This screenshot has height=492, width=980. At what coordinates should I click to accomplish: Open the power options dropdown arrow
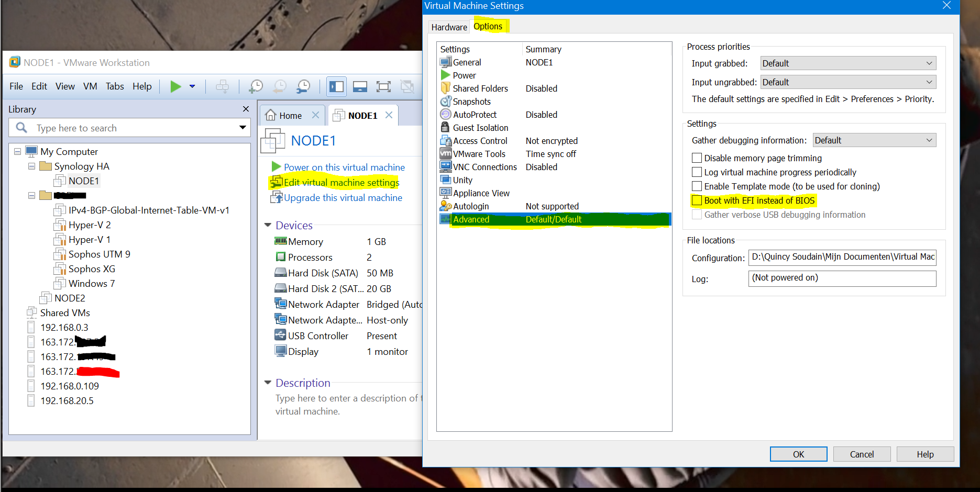[192, 86]
